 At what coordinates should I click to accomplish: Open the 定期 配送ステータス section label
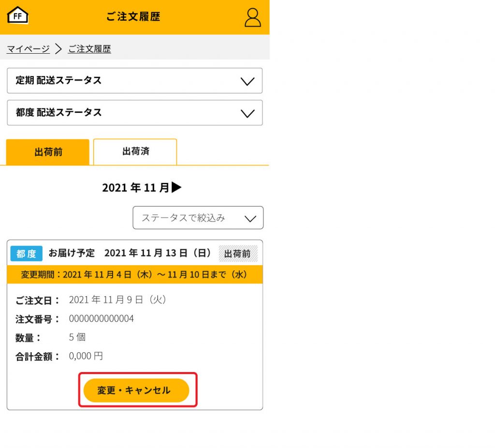tap(58, 80)
